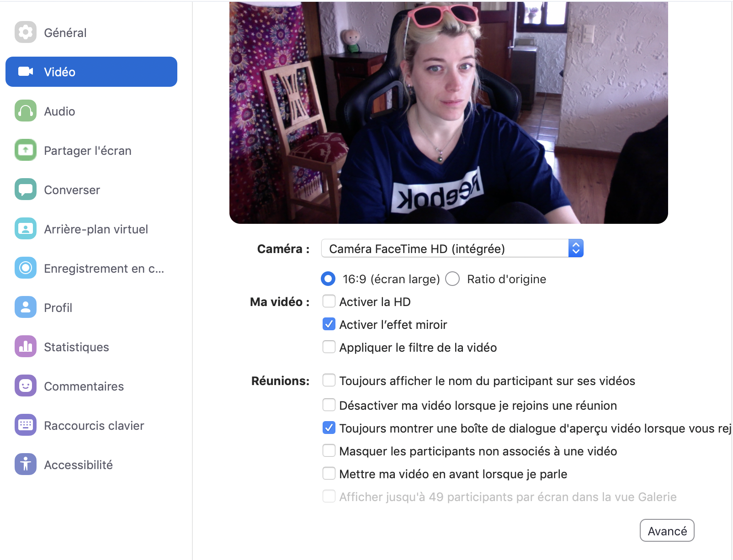The image size is (733, 560).
Task: Uncheck Activer l'effet miroir
Action: coord(329,324)
